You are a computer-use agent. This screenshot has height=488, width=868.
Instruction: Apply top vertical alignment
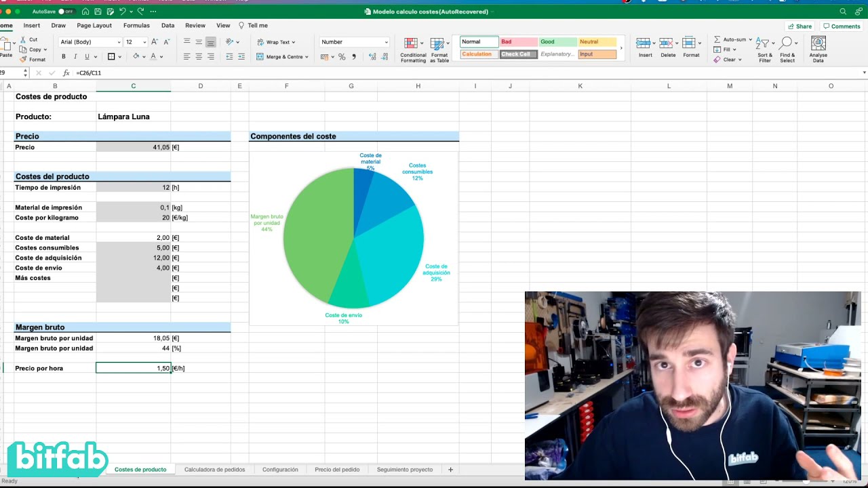point(186,42)
